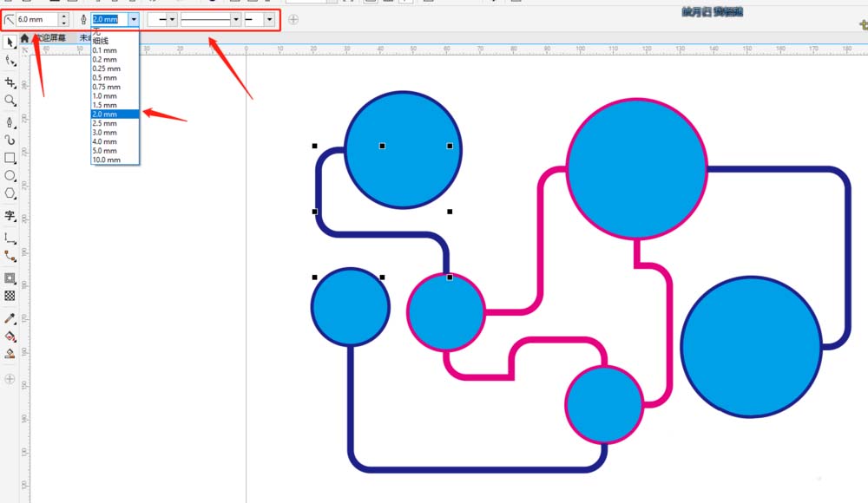Select the Zoom magnifier tool

(x=10, y=100)
